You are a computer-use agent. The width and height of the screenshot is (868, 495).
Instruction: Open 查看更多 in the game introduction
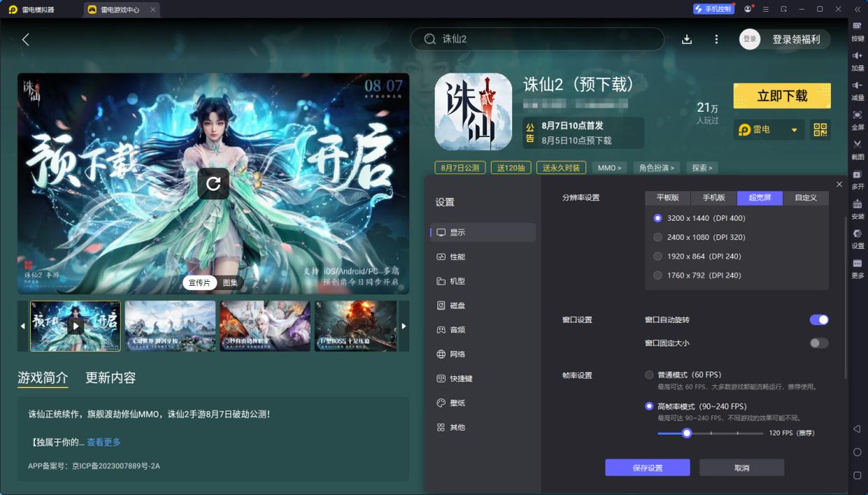[x=103, y=442]
